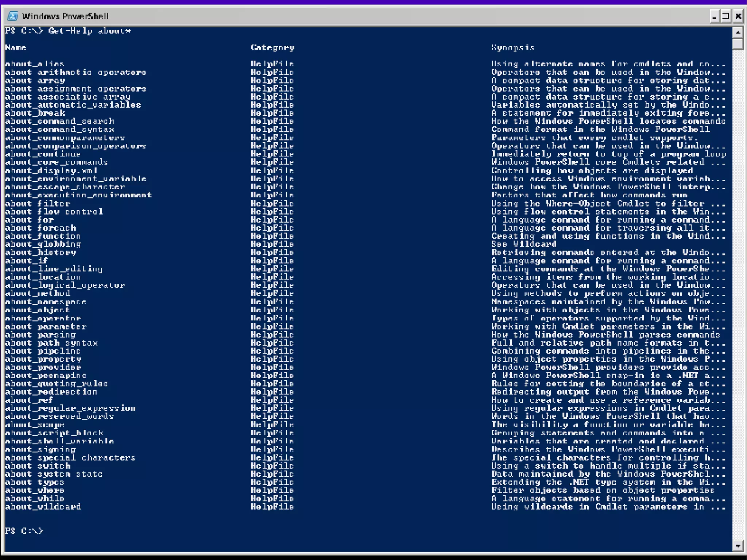This screenshot has height=560, width=747.
Task: Click the scroll up arrow
Action: (738, 32)
